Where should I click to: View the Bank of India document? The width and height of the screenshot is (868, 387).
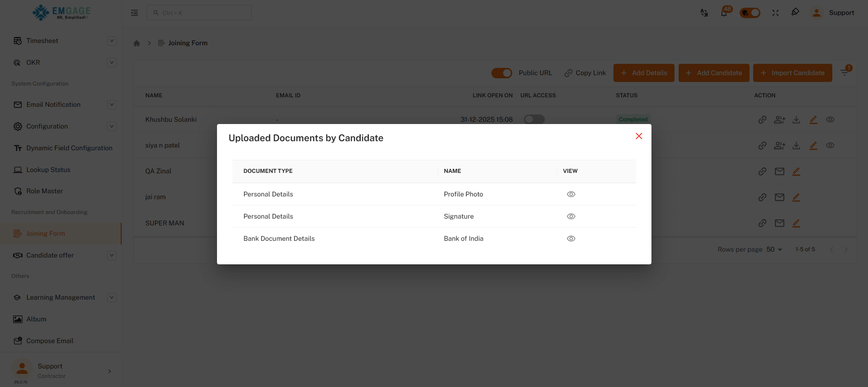click(571, 239)
